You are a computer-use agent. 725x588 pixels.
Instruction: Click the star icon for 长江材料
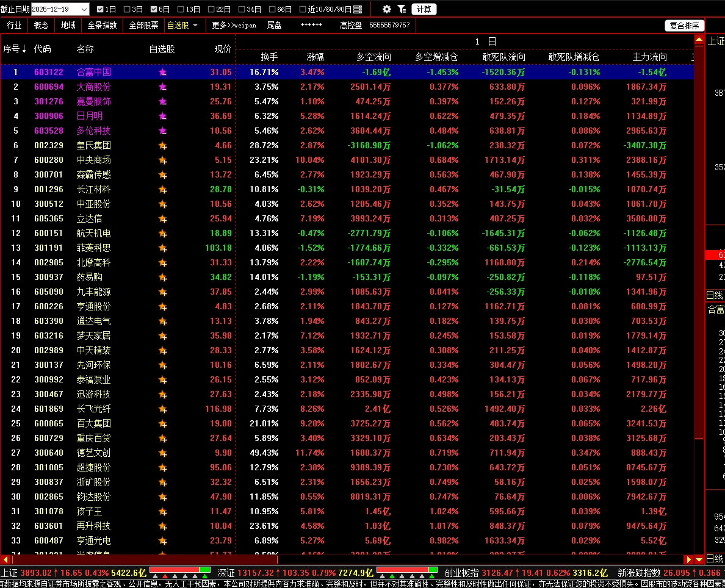(x=162, y=190)
